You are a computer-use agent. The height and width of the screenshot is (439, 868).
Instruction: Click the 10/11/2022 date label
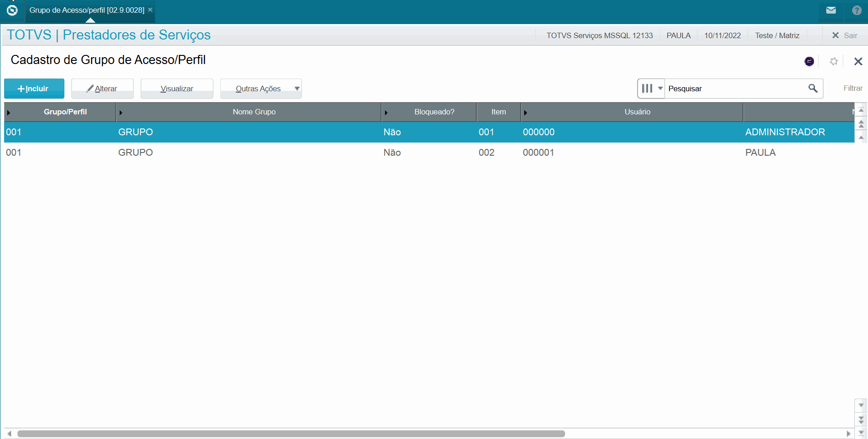point(722,35)
